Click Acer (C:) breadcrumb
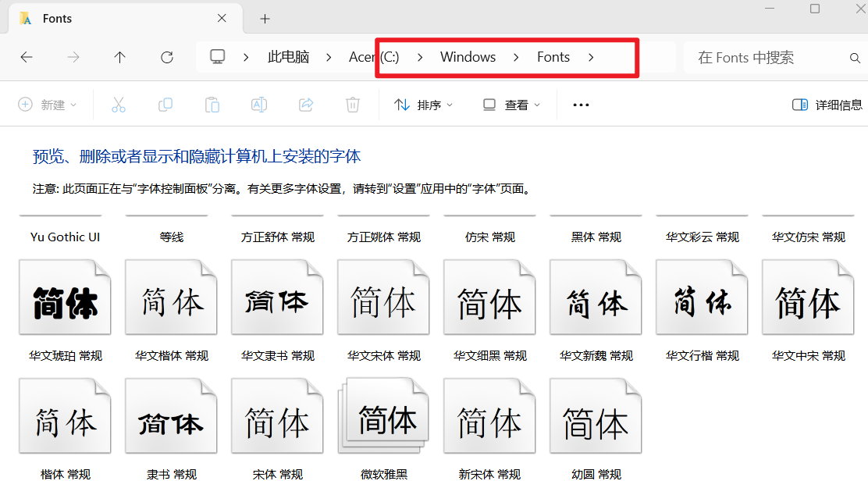This screenshot has width=868, height=488. pyautogui.click(x=374, y=57)
